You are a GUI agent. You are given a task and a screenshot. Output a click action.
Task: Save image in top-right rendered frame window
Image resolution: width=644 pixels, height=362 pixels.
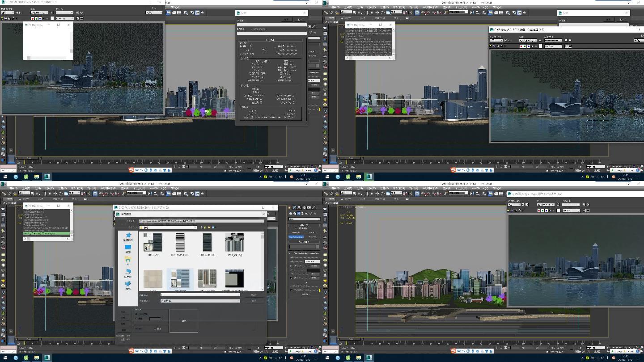click(x=491, y=46)
